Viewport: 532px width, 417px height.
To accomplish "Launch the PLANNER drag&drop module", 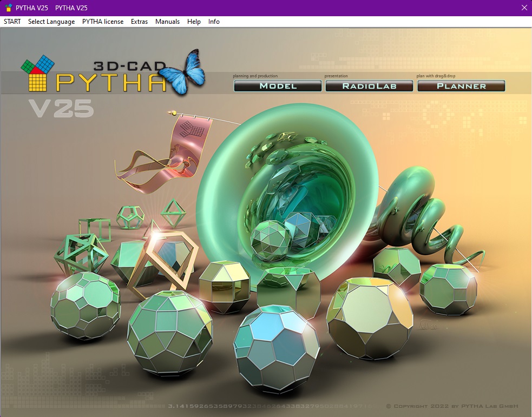I will (462, 86).
